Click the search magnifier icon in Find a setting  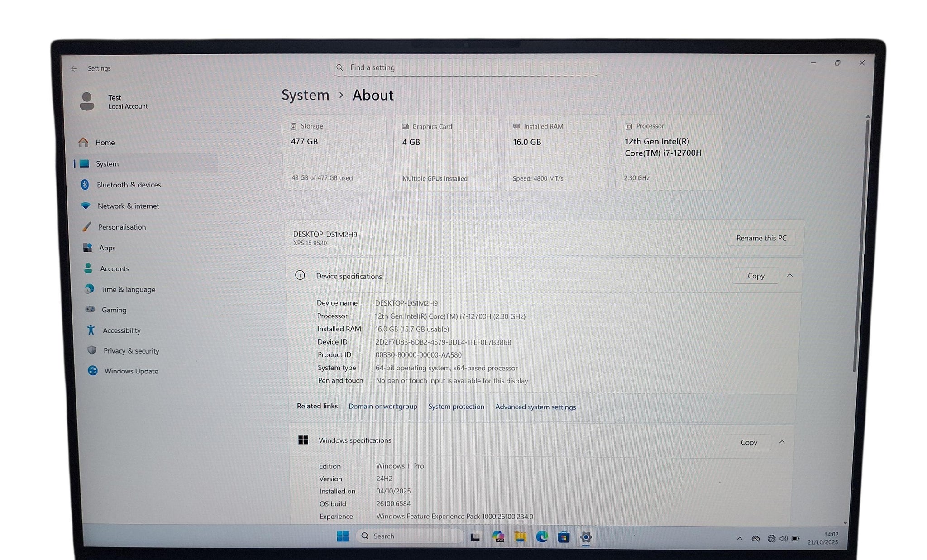click(x=339, y=67)
